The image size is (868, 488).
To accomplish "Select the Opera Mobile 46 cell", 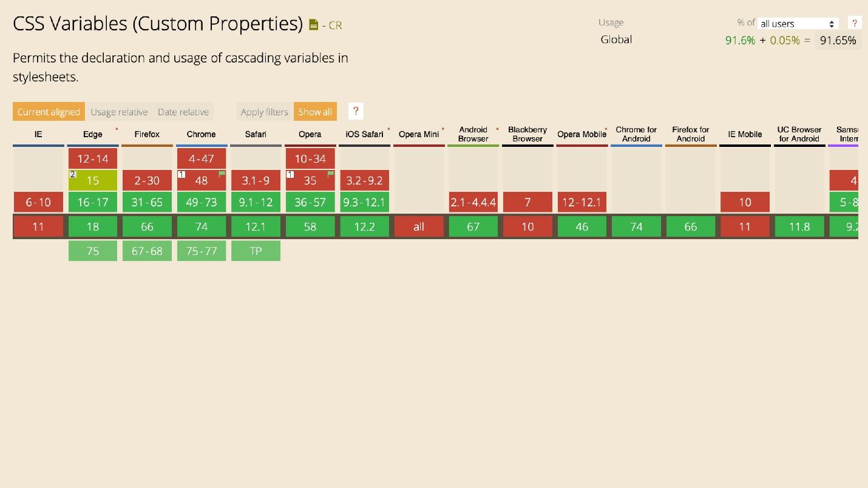I will point(582,226).
